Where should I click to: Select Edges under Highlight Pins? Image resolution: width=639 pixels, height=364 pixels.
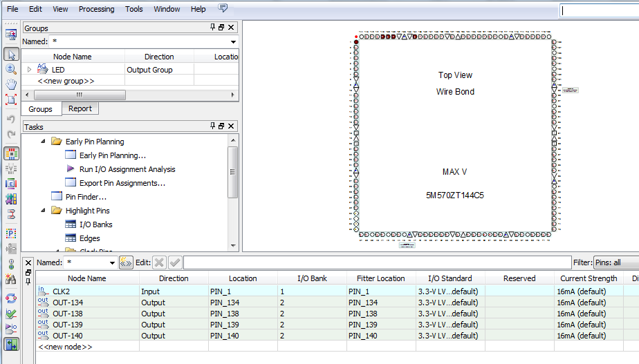pyautogui.click(x=90, y=238)
